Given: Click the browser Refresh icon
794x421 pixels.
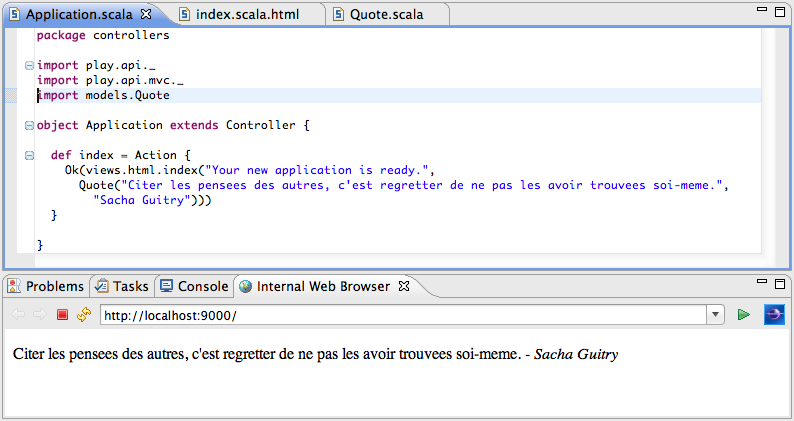Looking at the screenshot, I should tap(84, 315).
